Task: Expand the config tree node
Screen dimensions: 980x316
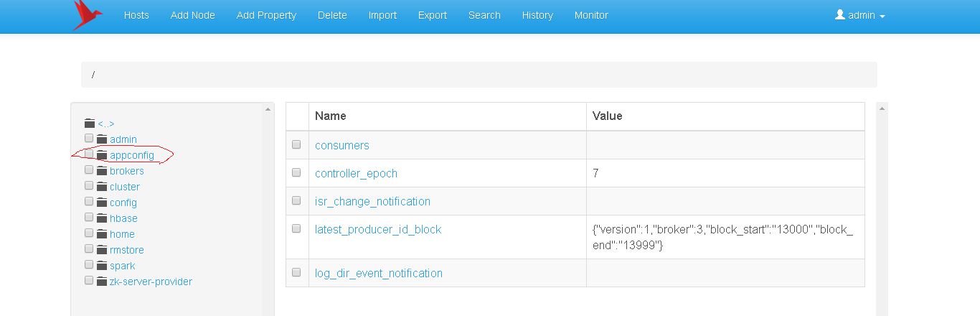Action: tap(123, 203)
